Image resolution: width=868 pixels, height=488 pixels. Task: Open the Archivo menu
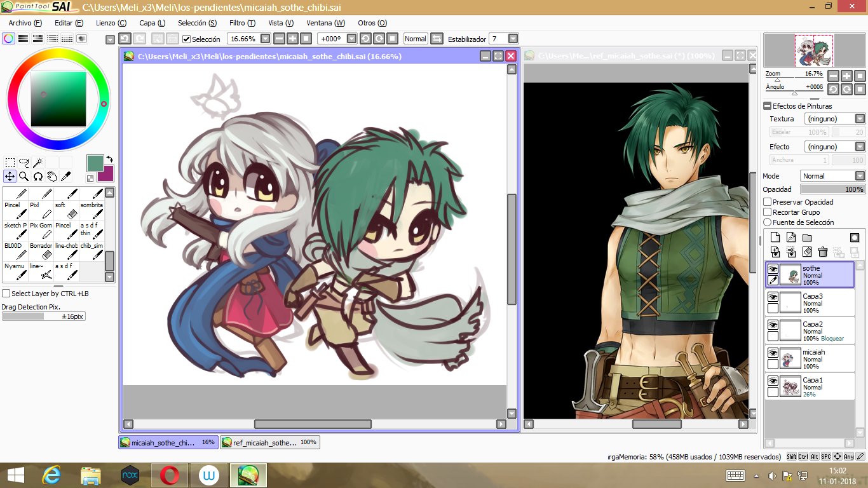[25, 23]
